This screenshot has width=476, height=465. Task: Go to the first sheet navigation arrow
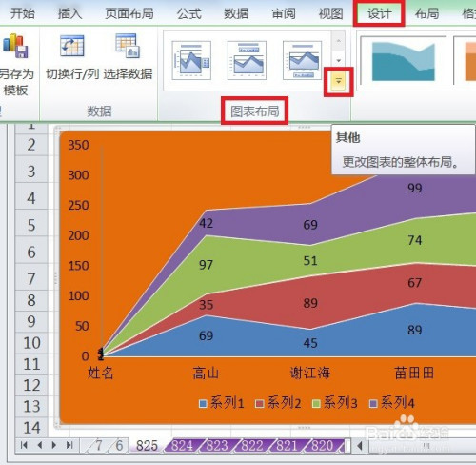pos(24,445)
